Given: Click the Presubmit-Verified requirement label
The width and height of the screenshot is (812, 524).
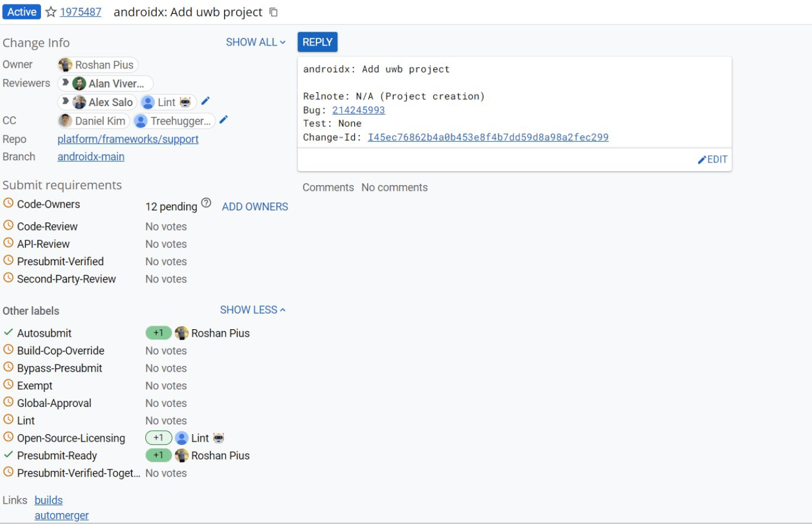Looking at the screenshot, I should coord(61,261).
